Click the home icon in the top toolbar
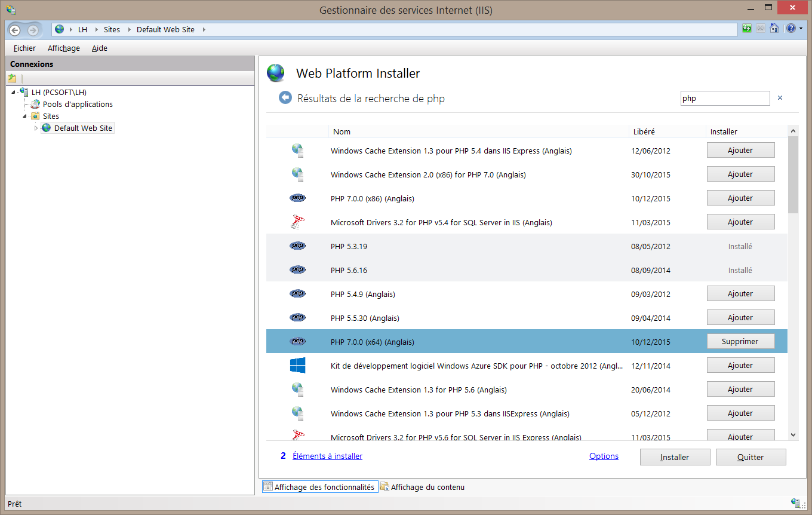Image resolution: width=812 pixels, height=515 pixels. [x=774, y=29]
